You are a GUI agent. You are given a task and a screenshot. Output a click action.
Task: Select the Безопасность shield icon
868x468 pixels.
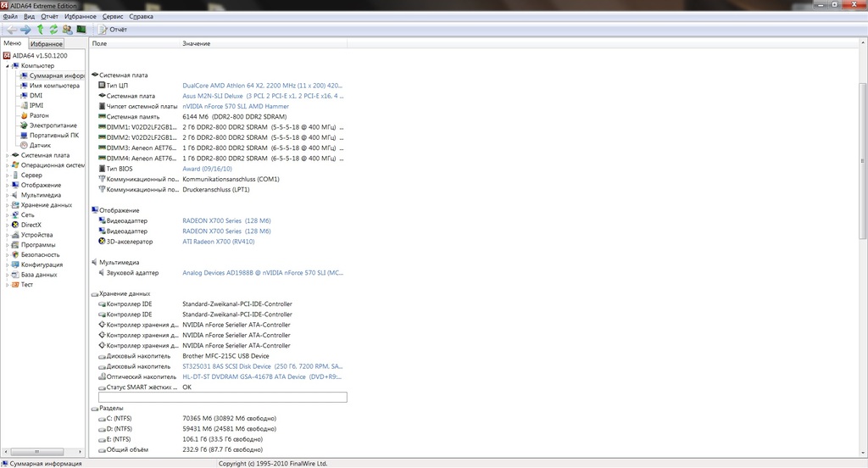coord(15,254)
